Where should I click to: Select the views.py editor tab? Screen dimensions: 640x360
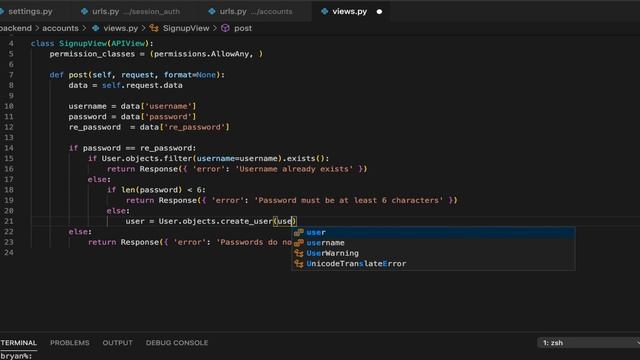tap(349, 11)
